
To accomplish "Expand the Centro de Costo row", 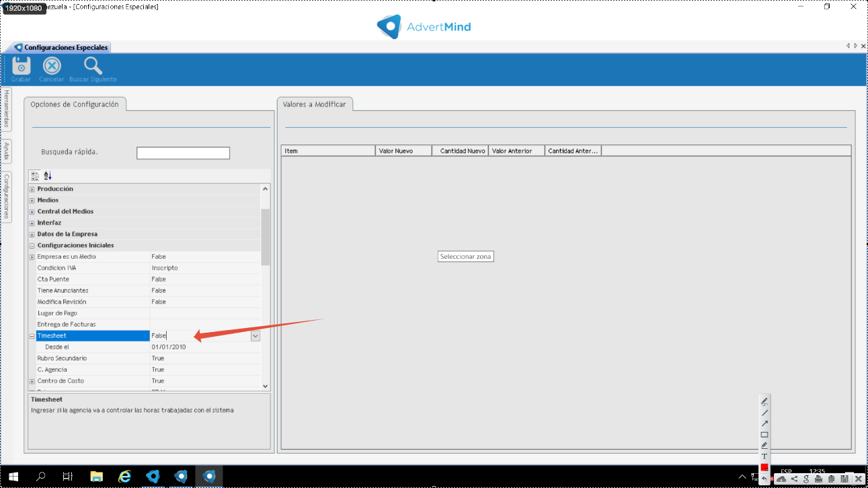I will coord(32,381).
